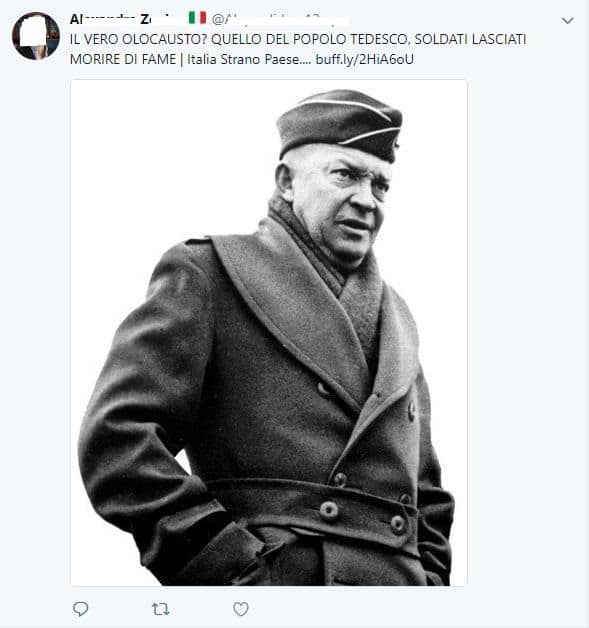Open the buff.ly/2HiA6oU link

pos(364,59)
